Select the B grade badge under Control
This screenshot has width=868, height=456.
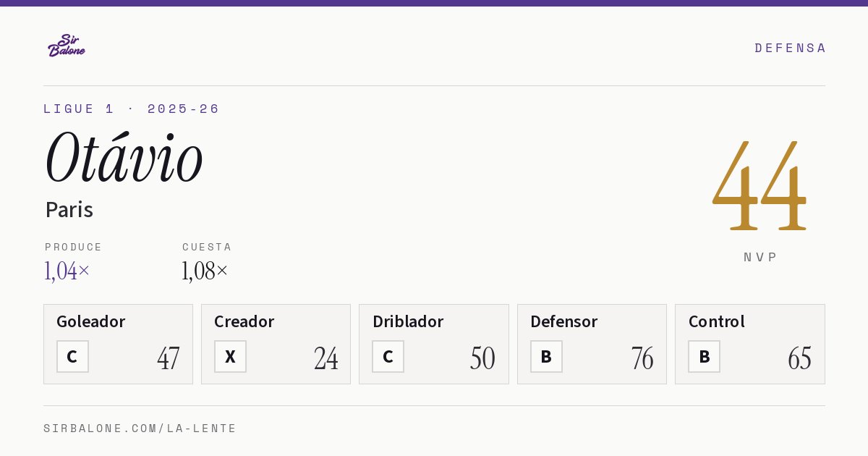point(704,356)
